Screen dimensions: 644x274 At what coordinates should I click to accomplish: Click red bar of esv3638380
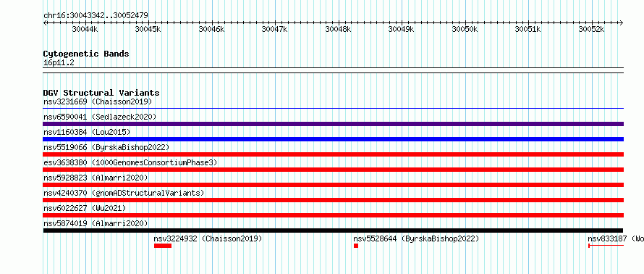pyautogui.click(x=334, y=170)
